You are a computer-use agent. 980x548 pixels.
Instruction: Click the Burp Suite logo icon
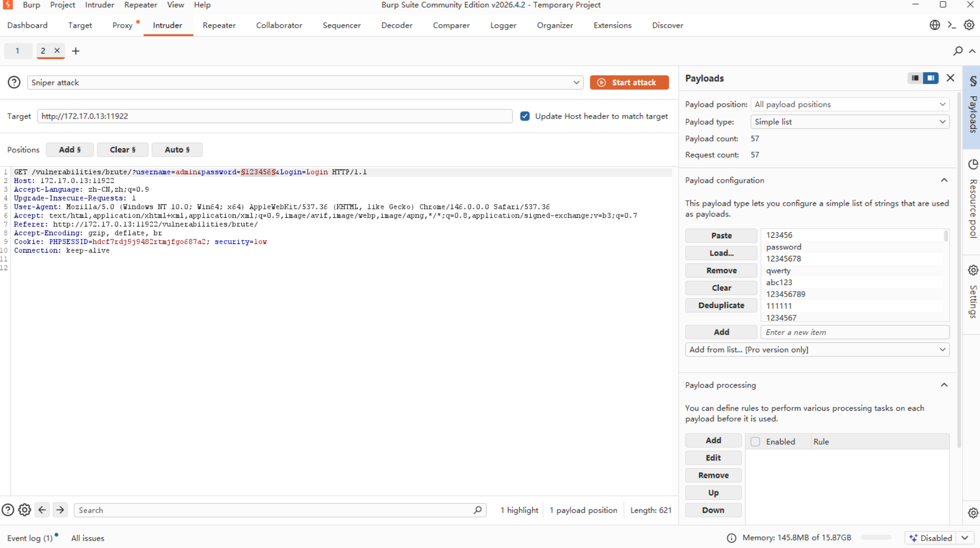pyautogui.click(x=7, y=5)
